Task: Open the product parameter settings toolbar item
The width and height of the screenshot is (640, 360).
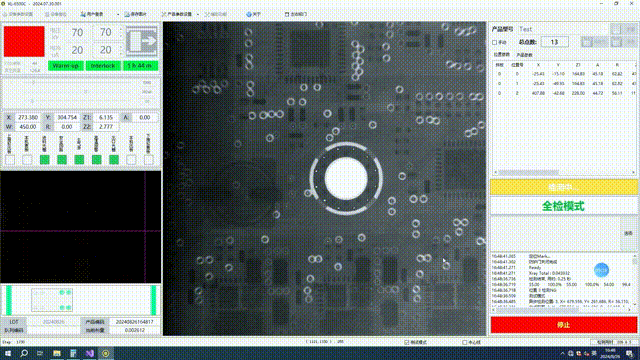Action: pyautogui.click(x=177, y=14)
